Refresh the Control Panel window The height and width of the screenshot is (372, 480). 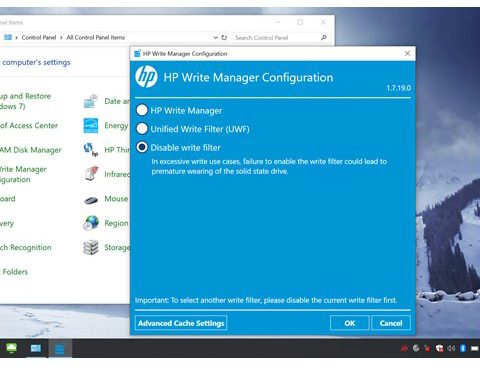click(224, 37)
